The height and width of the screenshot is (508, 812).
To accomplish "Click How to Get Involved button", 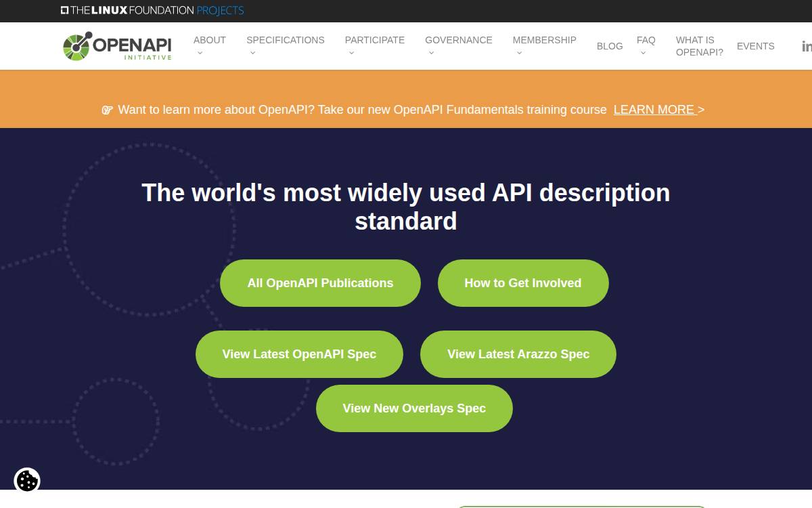I will point(523,283).
